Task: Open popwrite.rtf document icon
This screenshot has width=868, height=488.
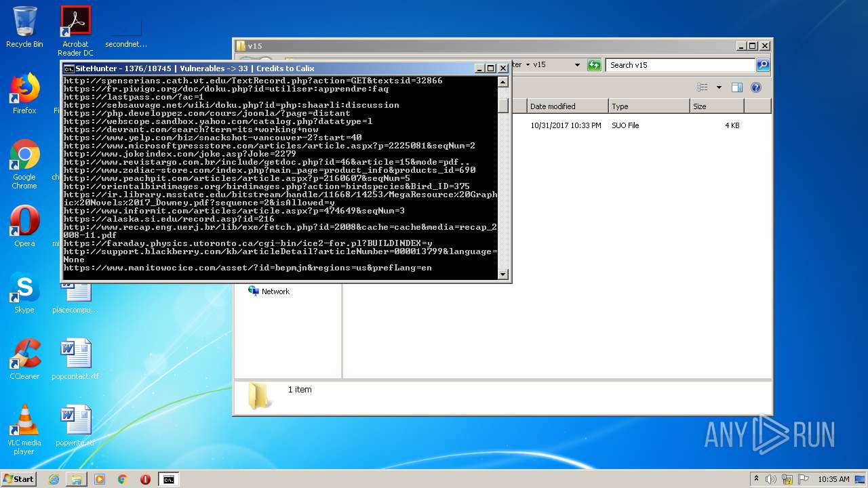Action: [x=75, y=426]
